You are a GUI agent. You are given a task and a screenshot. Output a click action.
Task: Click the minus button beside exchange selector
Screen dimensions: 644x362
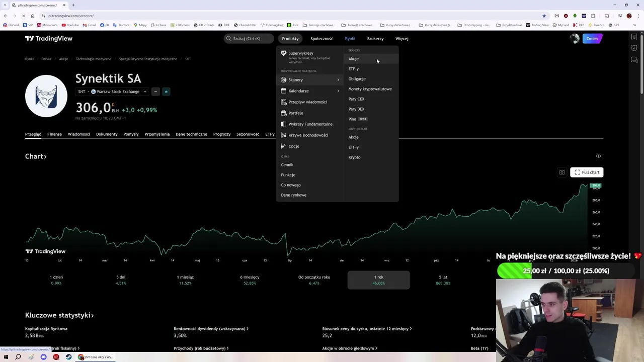coord(155,92)
